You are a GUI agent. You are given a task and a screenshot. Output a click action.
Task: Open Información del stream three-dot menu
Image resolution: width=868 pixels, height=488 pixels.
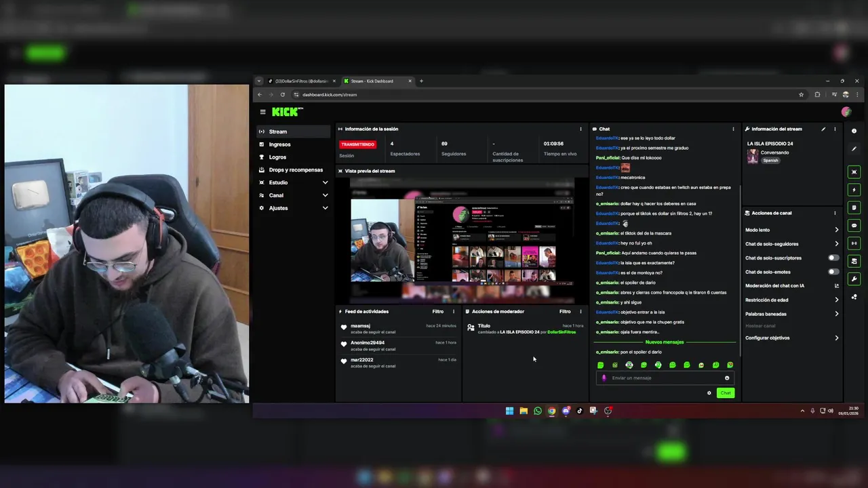click(835, 129)
